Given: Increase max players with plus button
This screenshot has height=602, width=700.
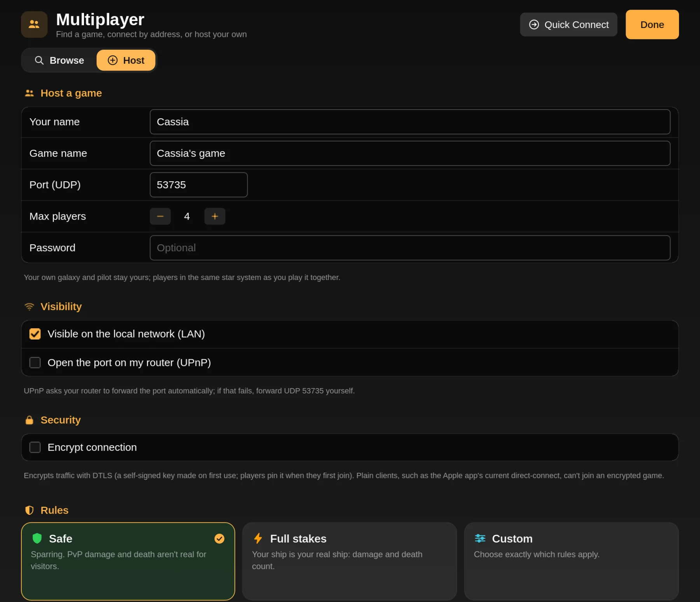Looking at the screenshot, I should click(215, 217).
